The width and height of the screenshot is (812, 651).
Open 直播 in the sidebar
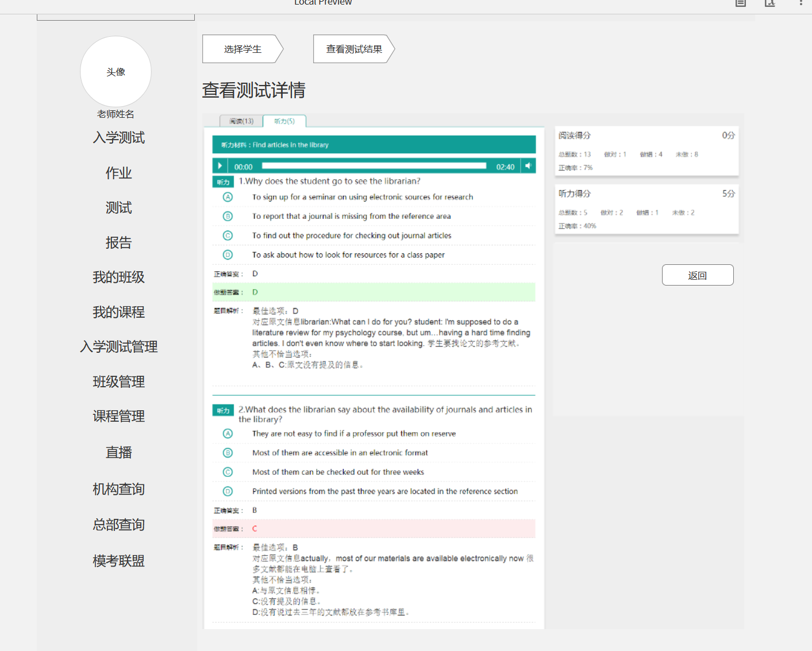119,452
